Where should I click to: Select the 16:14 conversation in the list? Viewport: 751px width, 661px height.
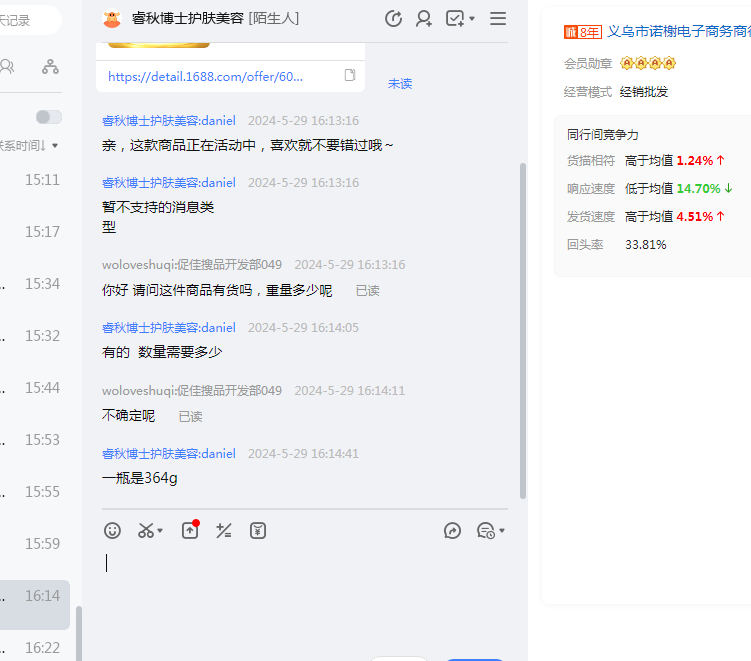(x=35, y=596)
